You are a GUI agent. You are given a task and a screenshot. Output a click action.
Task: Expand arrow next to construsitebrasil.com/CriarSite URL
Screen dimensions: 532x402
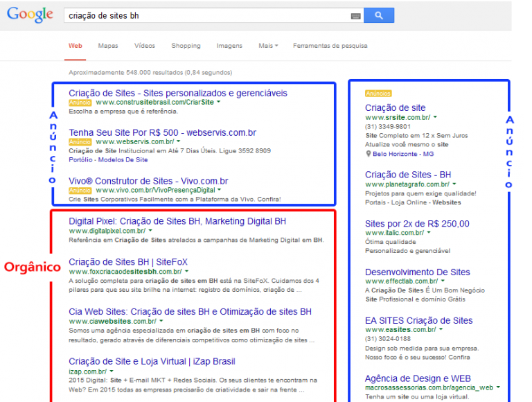click(218, 102)
